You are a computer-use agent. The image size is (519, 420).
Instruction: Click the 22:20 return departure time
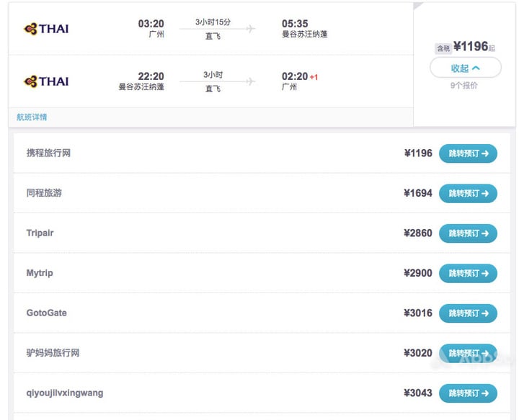[x=151, y=76]
